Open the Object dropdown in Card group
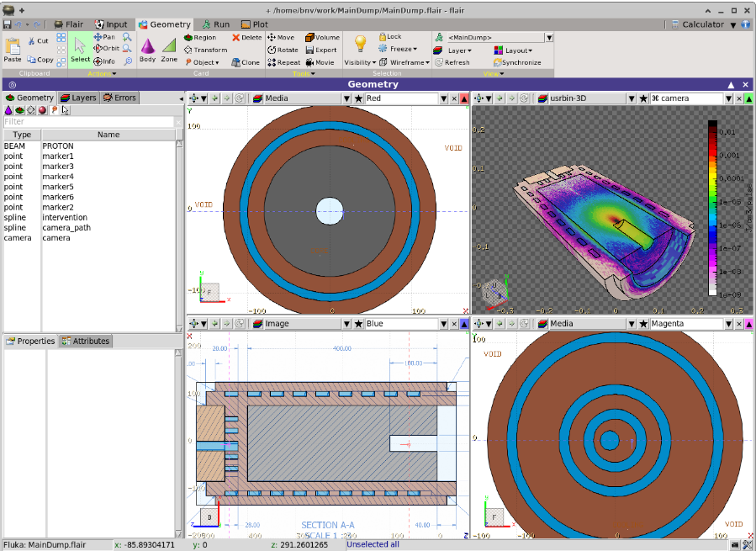Viewport: 756px width, 551px height. pos(203,62)
